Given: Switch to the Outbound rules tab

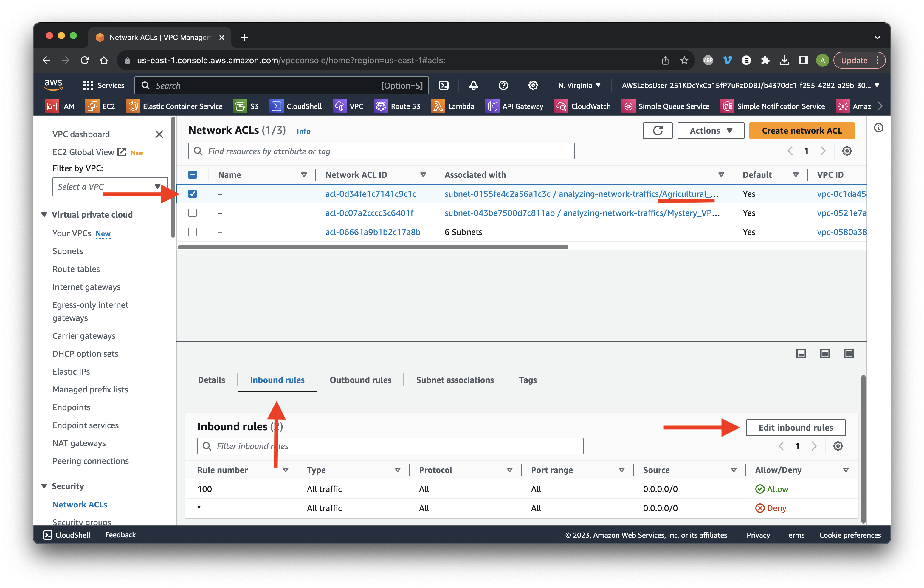Looking at the screenshot, I should 360,380.
